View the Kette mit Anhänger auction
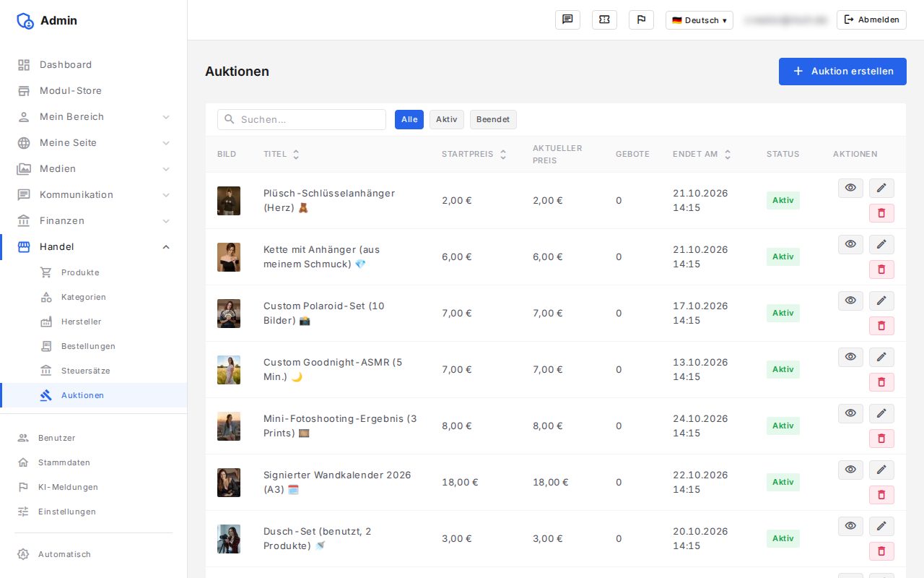 tap(850, 244)
